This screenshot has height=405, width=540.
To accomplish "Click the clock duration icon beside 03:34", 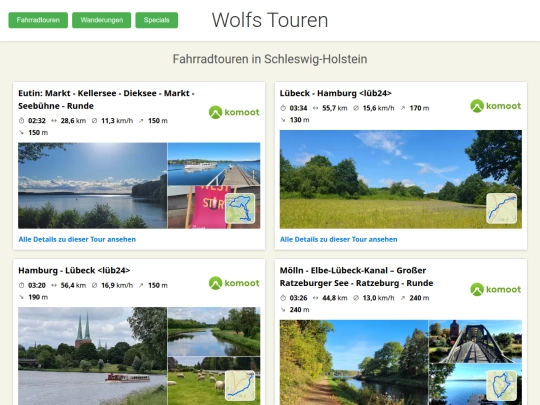I will point(283,108).
